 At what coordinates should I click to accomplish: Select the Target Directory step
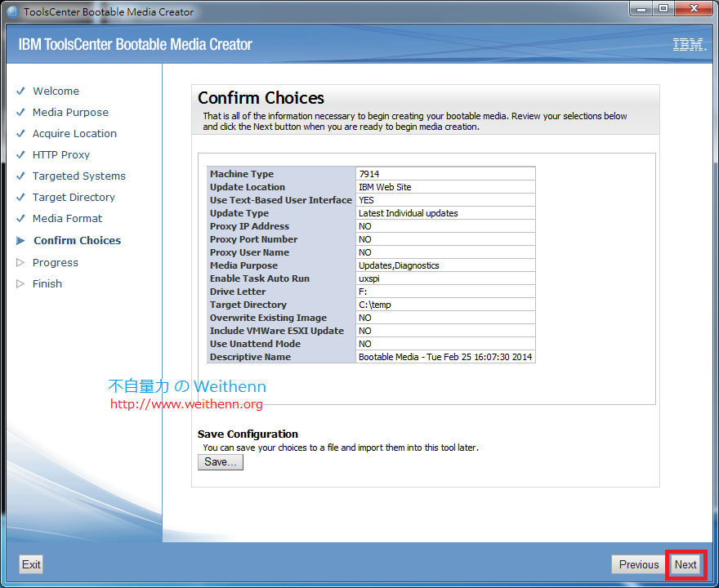(x=74, y=197)
